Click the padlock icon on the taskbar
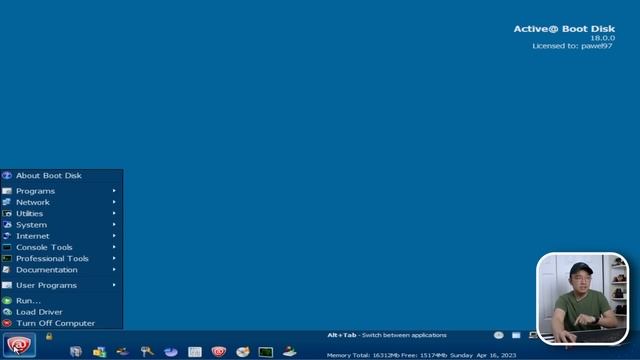640x360 pixels. [49, 336]
